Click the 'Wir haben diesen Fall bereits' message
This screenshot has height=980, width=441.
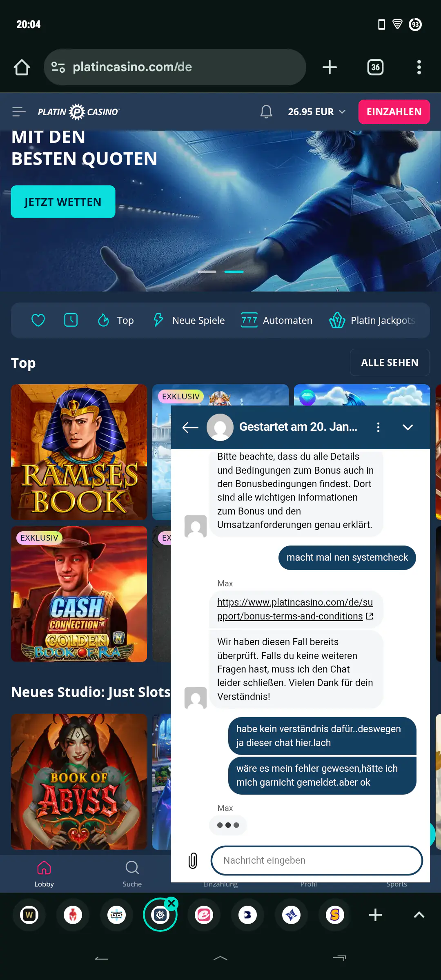[x=296, y=669]
